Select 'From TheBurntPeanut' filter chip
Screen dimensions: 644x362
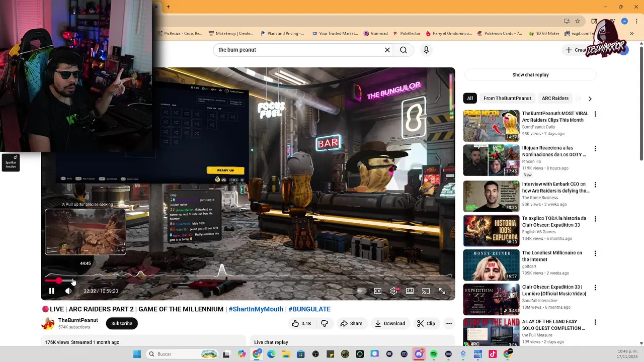(x=507, y=98)
